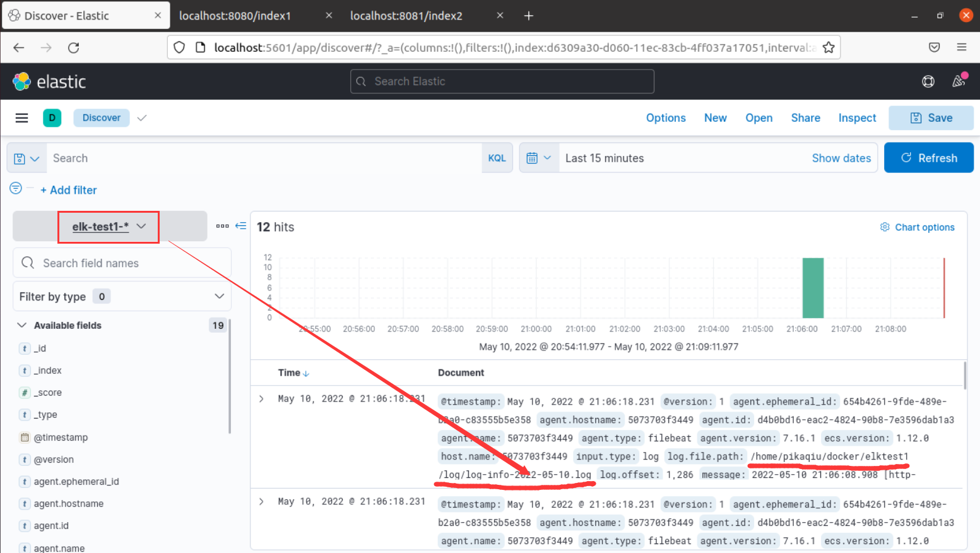Click the green D space avatar
Viewport: 980px width, 553px height.
click(52, 118)
